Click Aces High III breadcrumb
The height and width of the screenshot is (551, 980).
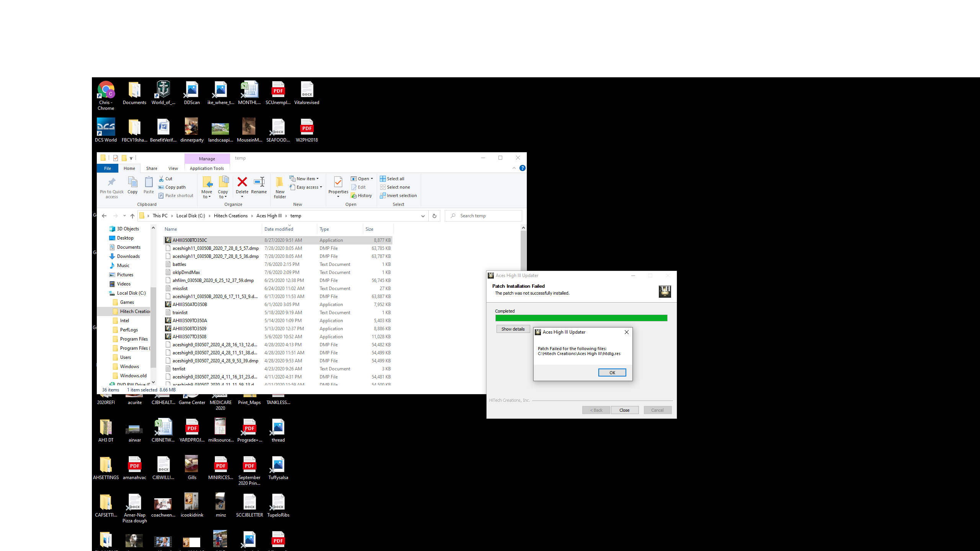point(269,216)
